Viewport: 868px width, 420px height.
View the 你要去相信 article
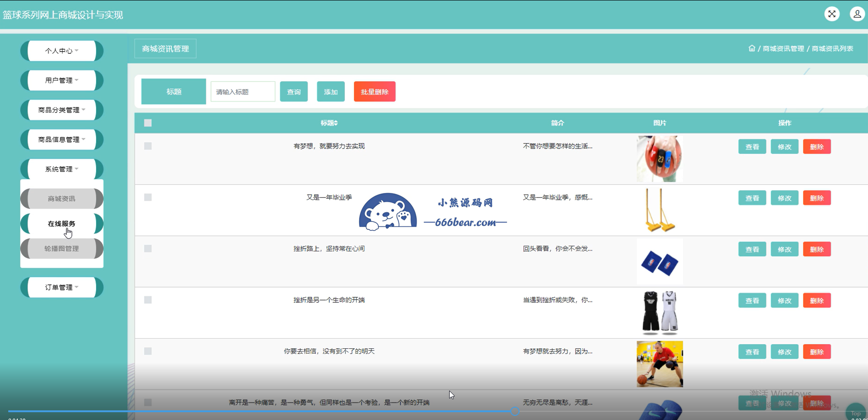752,352
